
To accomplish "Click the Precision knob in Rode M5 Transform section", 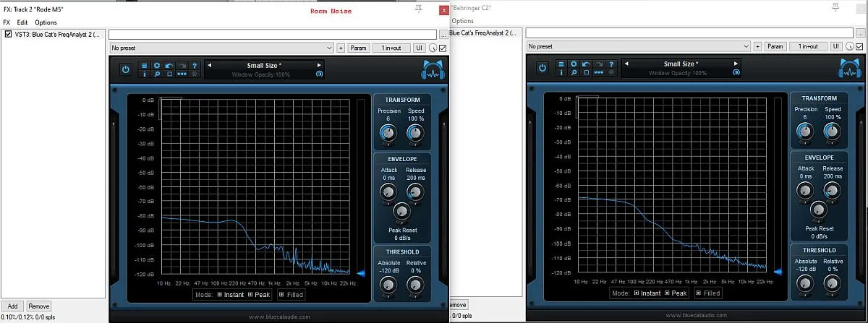I will pyautogui.click(x=388, y=133).
